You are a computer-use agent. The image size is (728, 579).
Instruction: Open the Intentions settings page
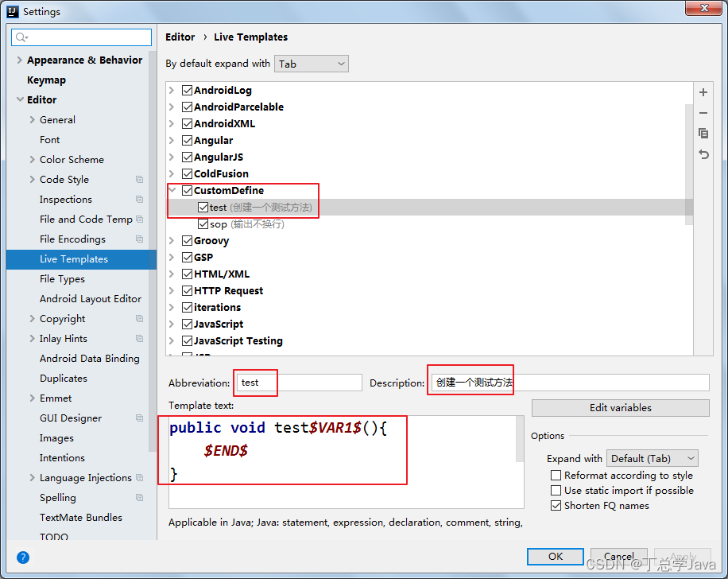pos(62,458)
